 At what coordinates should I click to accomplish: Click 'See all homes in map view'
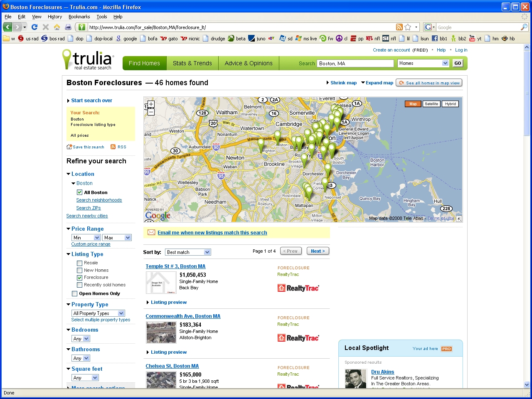point(429,83)
